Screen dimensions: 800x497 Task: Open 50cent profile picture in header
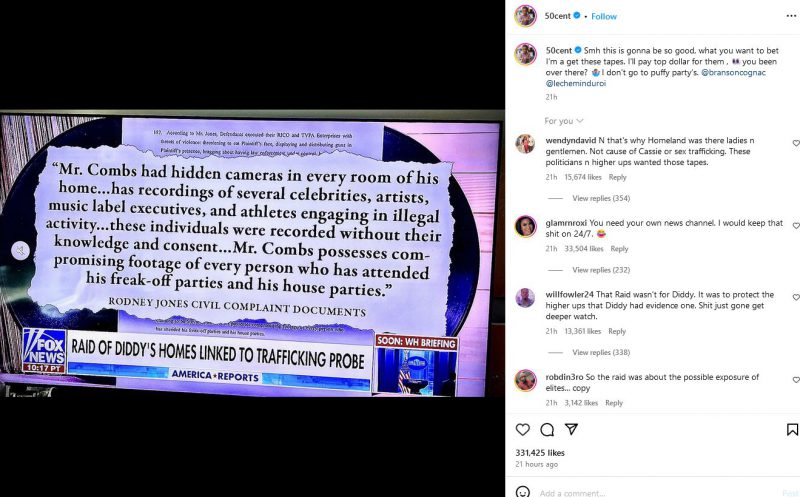click(526, 16)
